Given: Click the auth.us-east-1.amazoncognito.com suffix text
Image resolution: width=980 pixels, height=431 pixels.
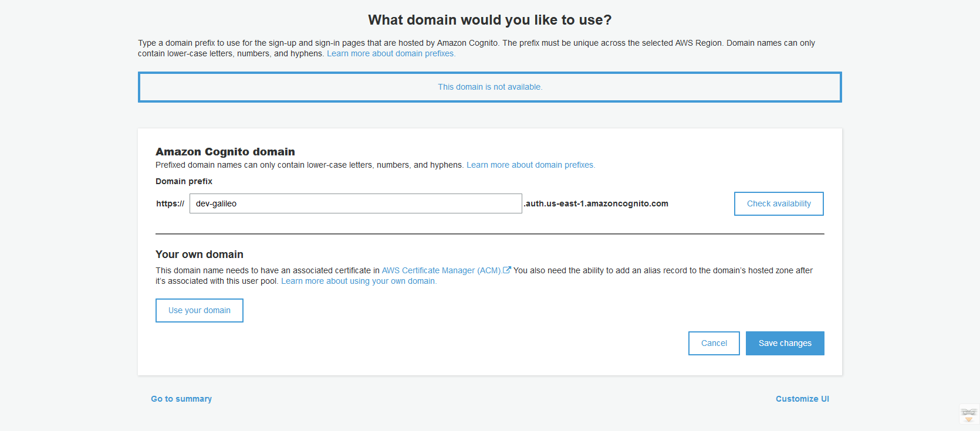Looking at the screenshot, I should pos(596,203).
